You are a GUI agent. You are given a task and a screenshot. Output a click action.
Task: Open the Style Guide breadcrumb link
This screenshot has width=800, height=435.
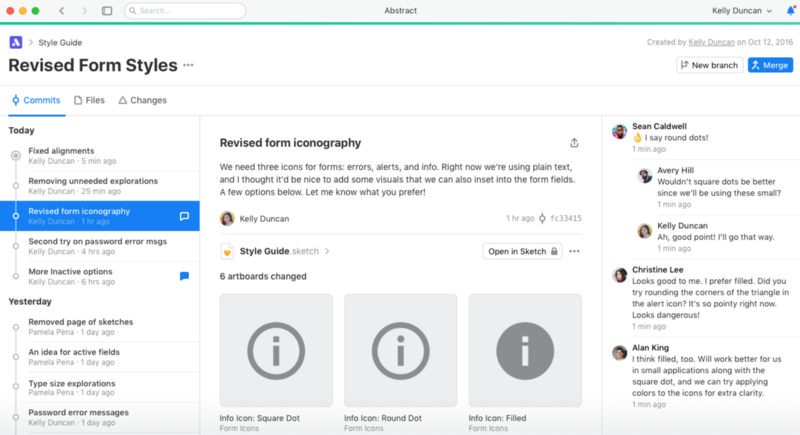[x=60, y=42]
